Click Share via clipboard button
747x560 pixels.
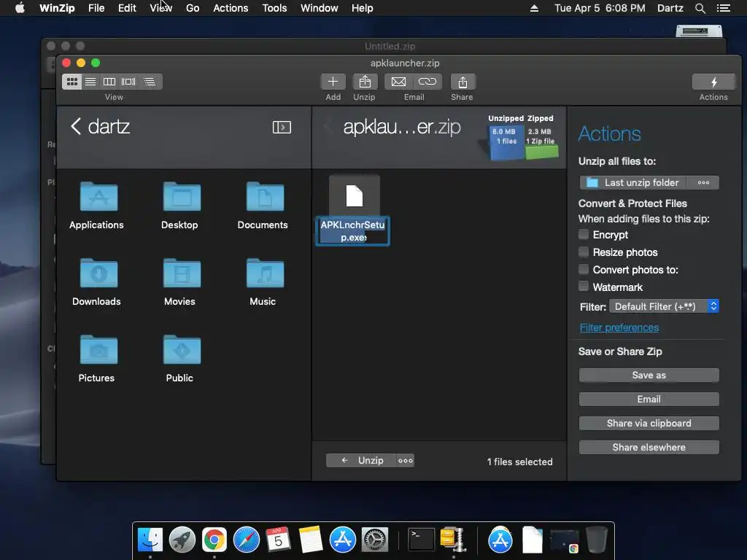(x=649, y=424)
